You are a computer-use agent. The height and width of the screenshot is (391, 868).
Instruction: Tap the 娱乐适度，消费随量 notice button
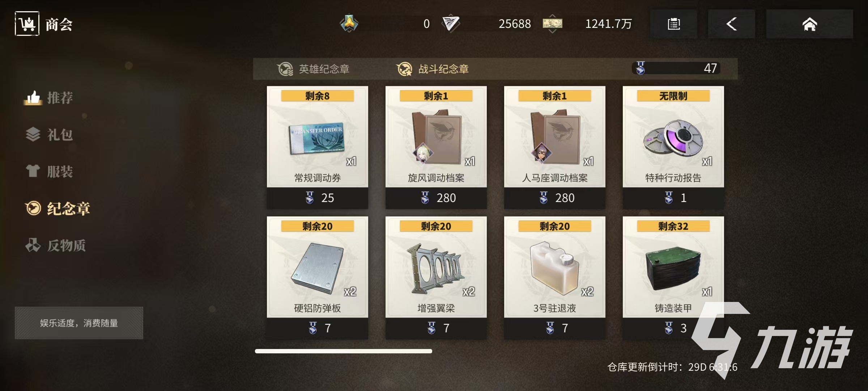(x=79, y=323)
